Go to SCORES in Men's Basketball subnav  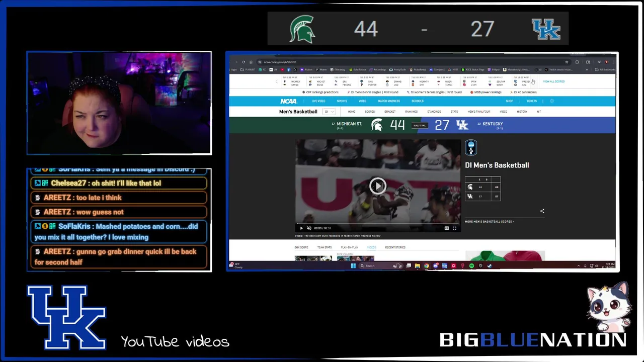[370, 112]
